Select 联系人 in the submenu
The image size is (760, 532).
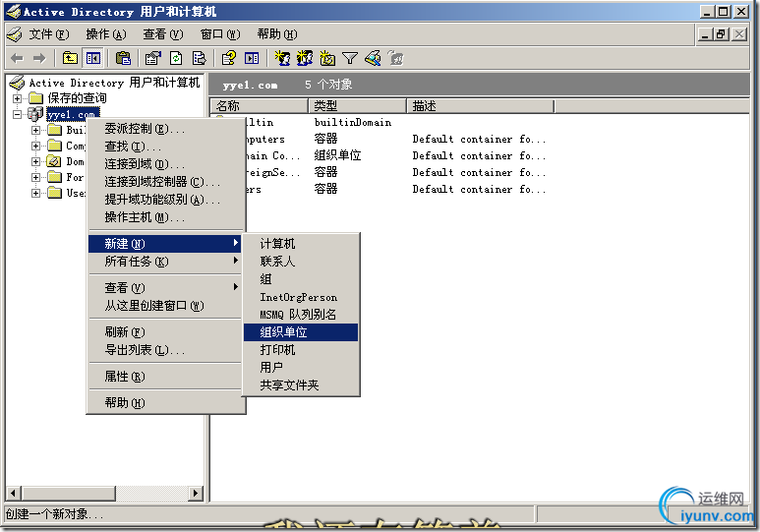coord(301,262)
